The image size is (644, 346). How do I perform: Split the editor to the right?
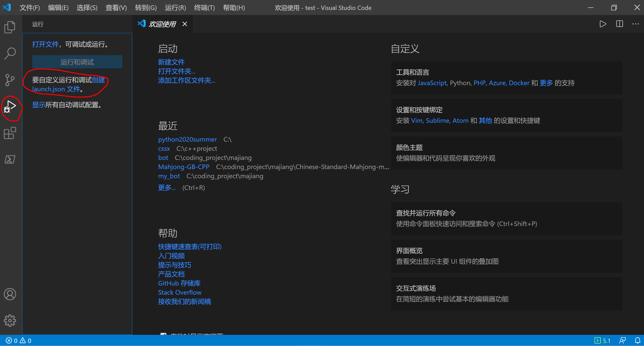620,24
